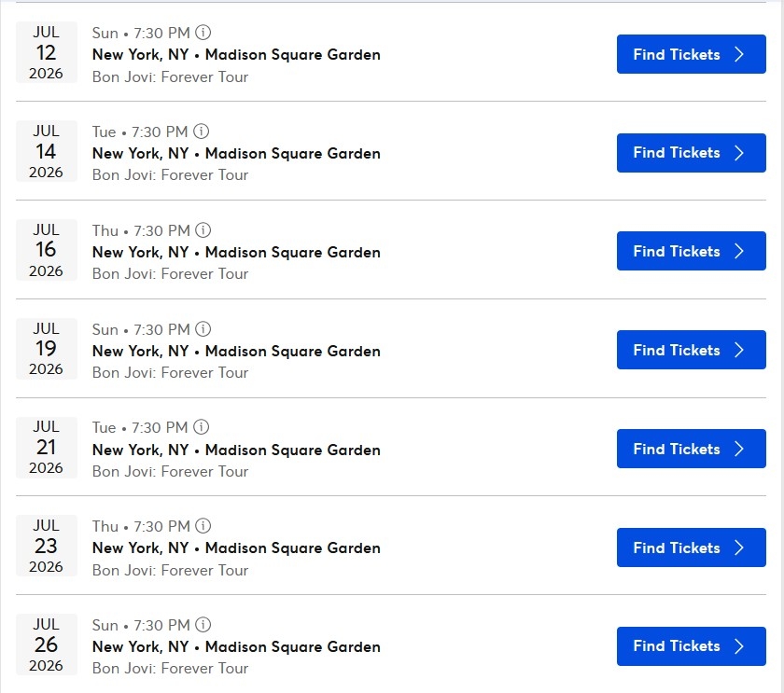Viewport: 784px width, 693px height.
Task: Open info icon beside Jul 23 time
Action: click(x=203, y=526)
